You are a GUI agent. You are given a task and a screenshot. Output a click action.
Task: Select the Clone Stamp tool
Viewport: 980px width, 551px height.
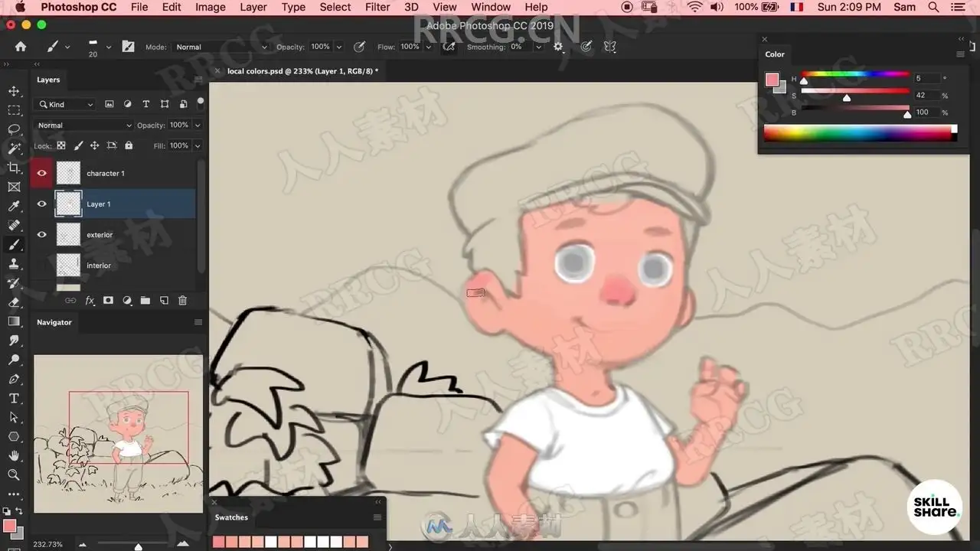pos(14,264)
